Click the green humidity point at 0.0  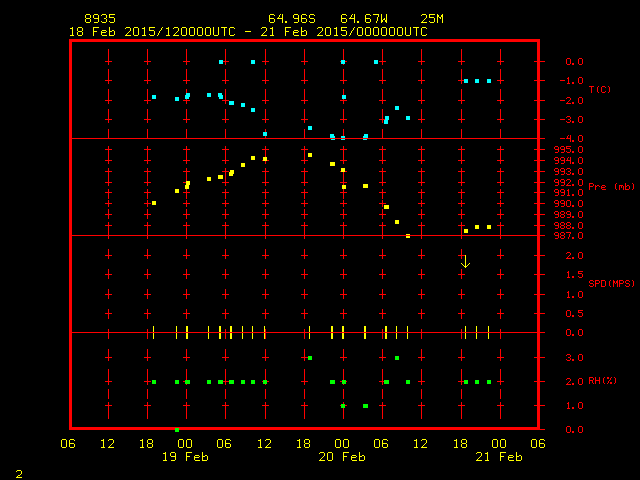(x=177, y=430)
